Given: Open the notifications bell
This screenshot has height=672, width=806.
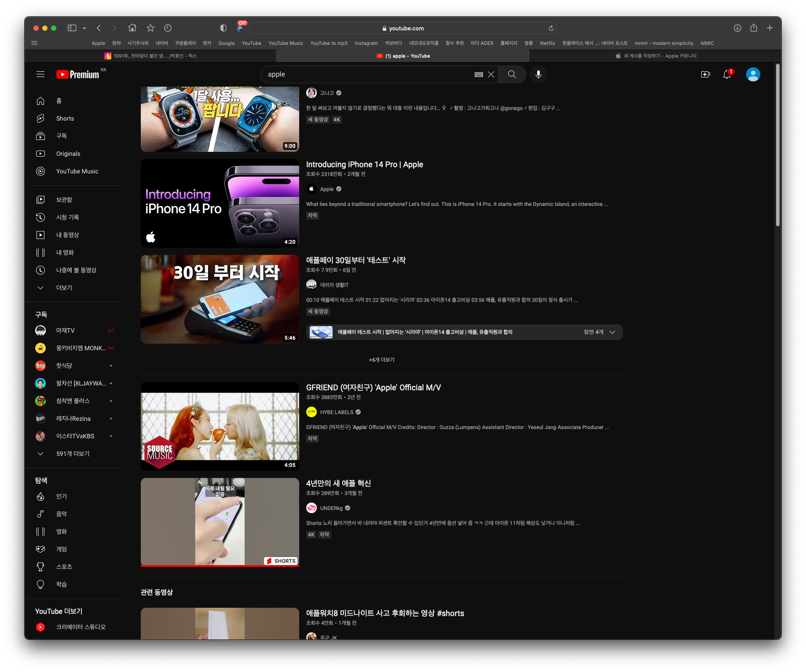Looking at the screenshot, I should tap(727, 74).
